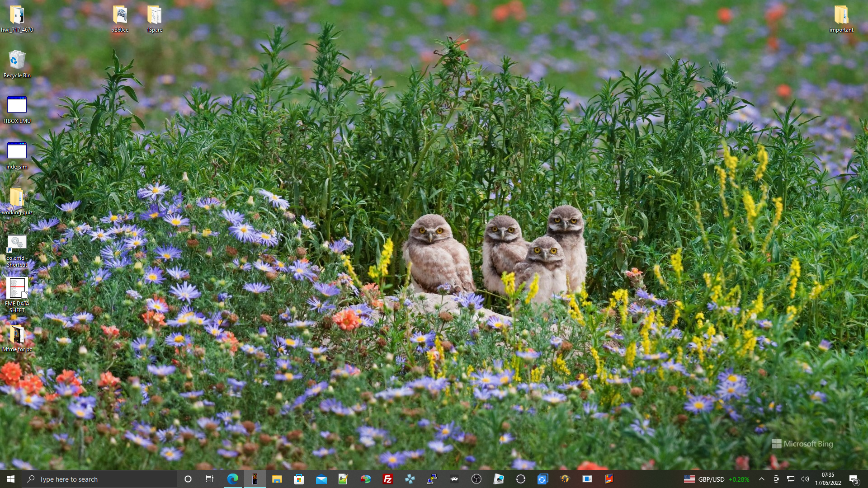Open File Explorer from the taskbar
The height and width of the screenshot is (488, 868).
point(277,479)
